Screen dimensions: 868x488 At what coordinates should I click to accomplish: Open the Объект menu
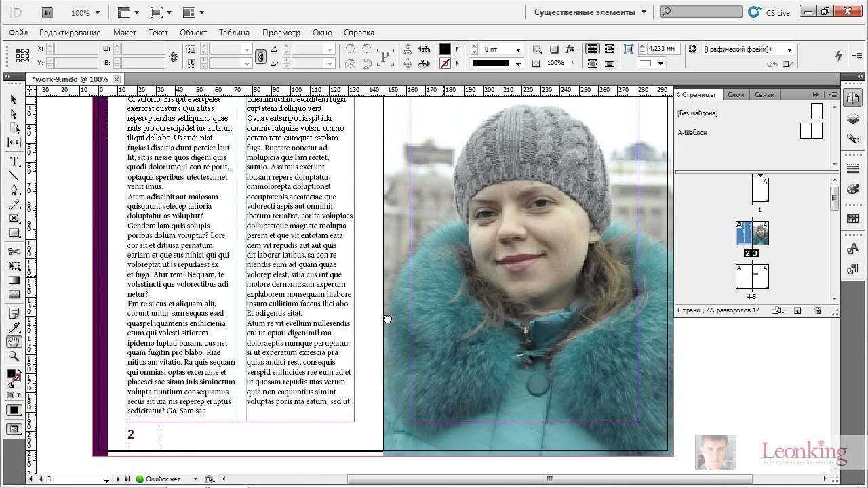193,33
